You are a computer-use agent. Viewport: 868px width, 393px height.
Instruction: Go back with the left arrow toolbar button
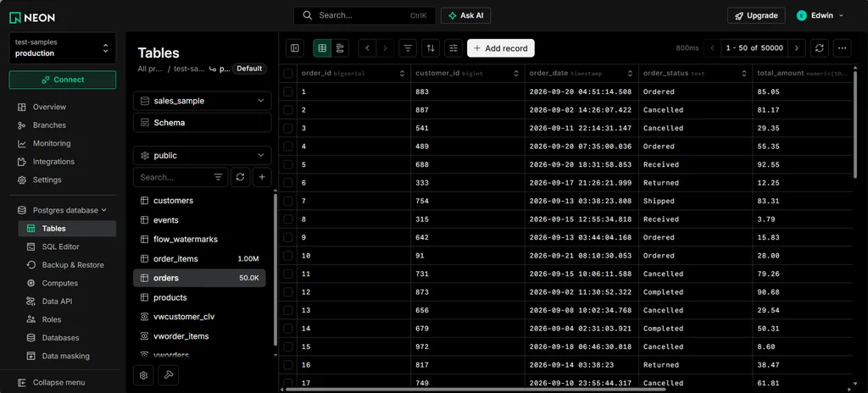367,48
